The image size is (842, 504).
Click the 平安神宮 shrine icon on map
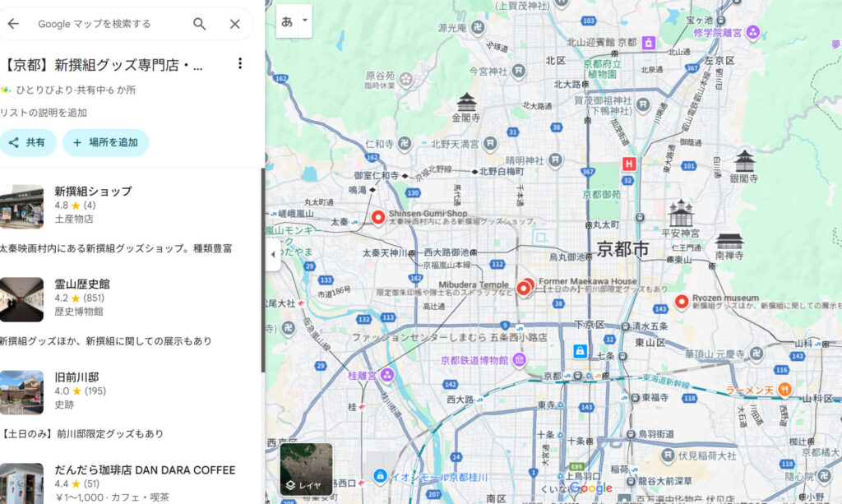coord(680,213)
